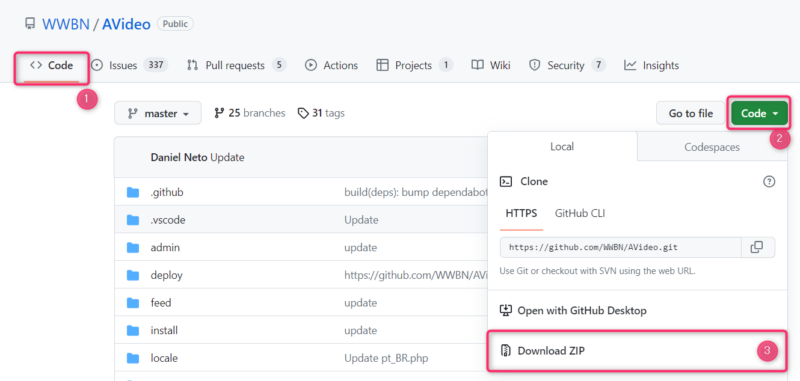Switch to the Codespaces tab
This screenshot has width=800, height=381.
click(712, 147)
